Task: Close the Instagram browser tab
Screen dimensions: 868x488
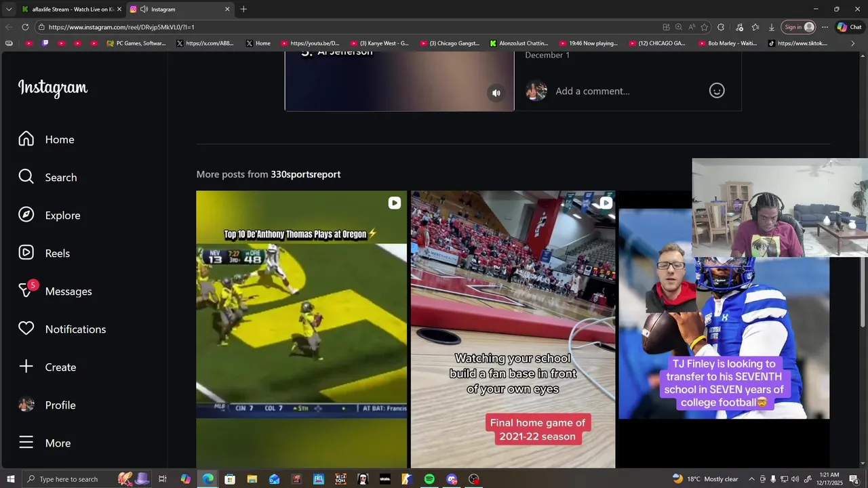Action: [x=227, y=9]
